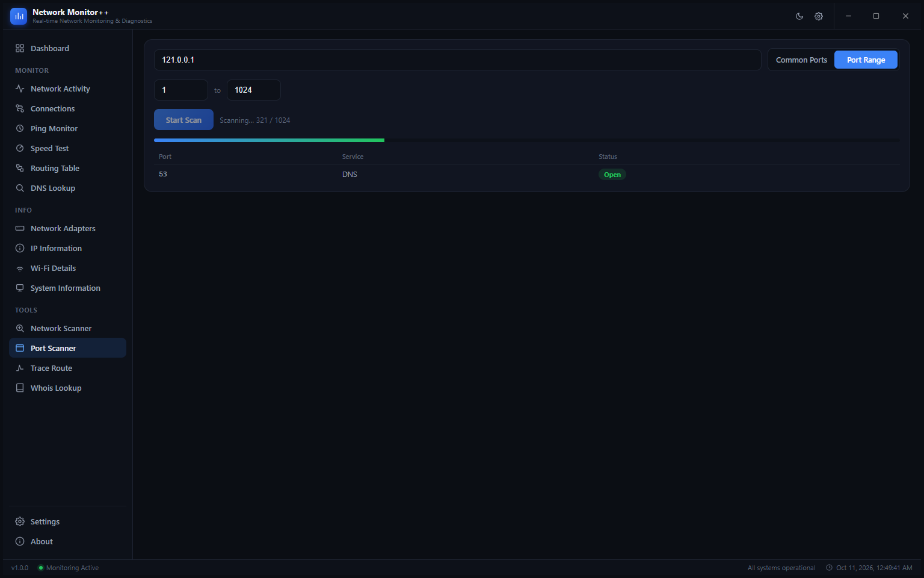Switch to Common Ports mode
The image size is (924, 578).
(801, 60)
